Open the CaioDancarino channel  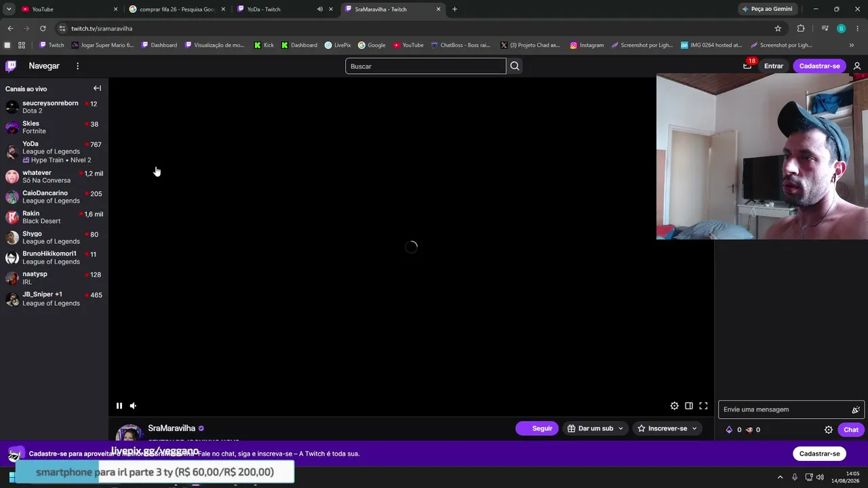click(x=54, y=197)
